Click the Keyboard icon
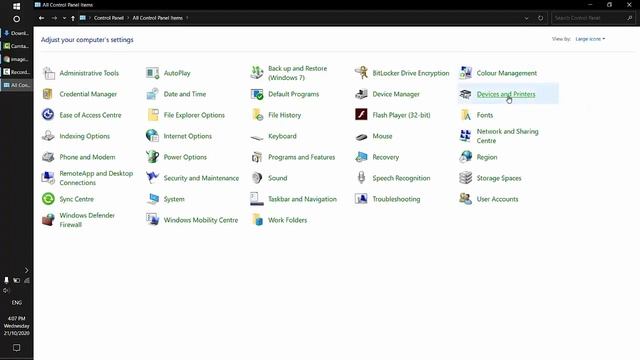 tap(257, 137)
